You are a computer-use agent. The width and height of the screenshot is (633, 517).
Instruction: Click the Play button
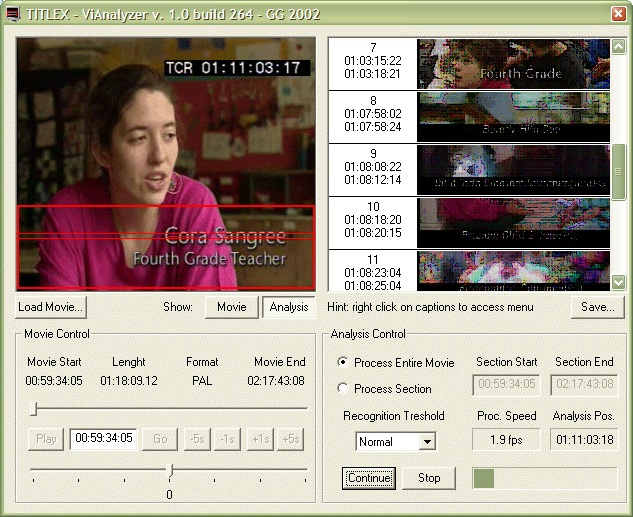(46, 439)
